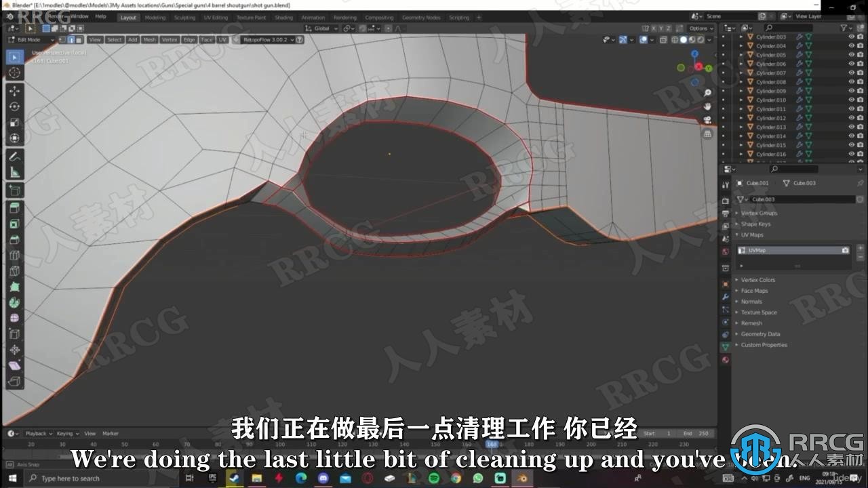Image resolution: width=868 pixels, height=488 pixels.
Task: Open the Vertex menu
Action: pyautogui.click(x=170, y=39)
